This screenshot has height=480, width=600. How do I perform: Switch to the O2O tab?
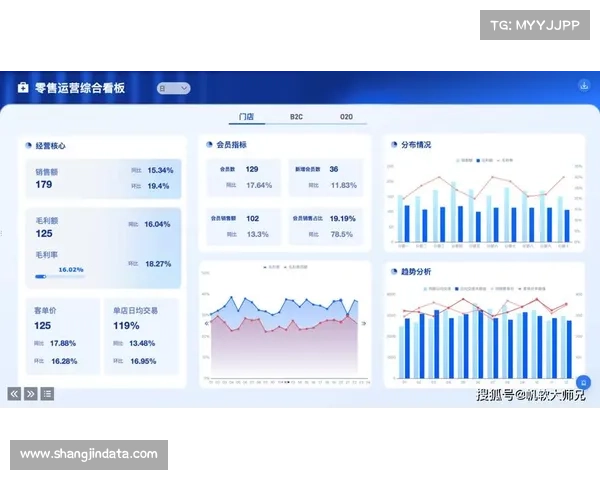pos(346,117)
